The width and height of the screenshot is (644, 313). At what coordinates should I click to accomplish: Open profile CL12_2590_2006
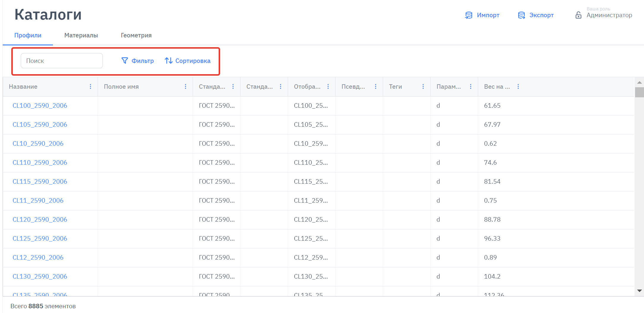pos(38,258)
